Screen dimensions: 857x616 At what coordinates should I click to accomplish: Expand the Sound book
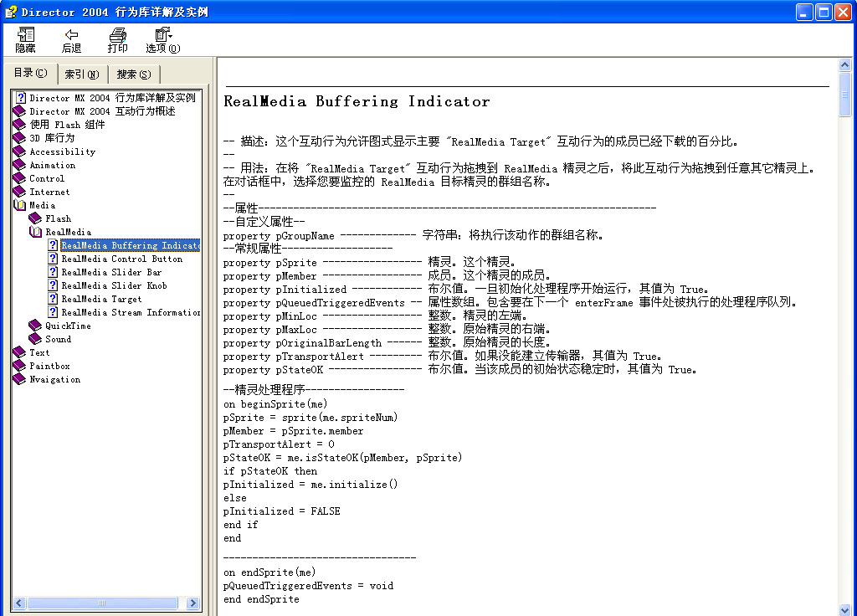coord(58,339)
